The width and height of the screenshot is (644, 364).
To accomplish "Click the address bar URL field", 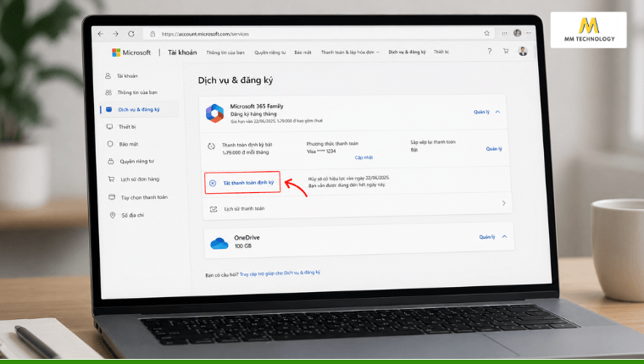I will [x=318, y=34].
